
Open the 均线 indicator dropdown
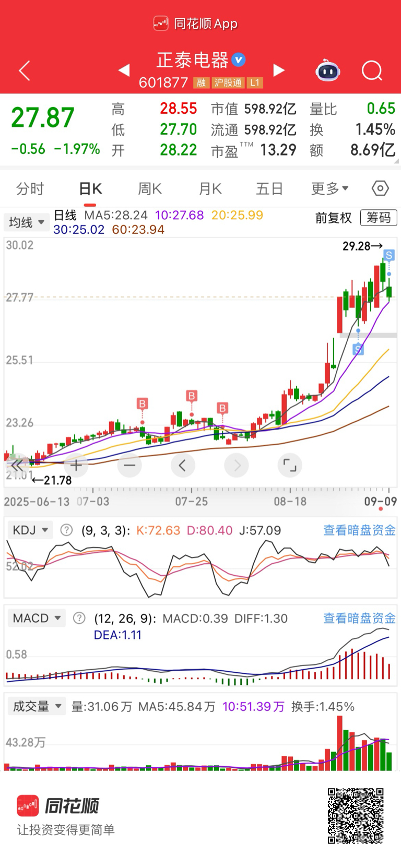(26, 223)
